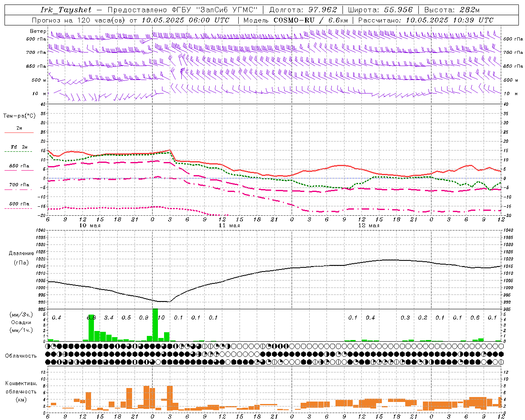Click the Модель COSMO-RU / 6.6км text
The image size is (525, 420).
(296, 20)
